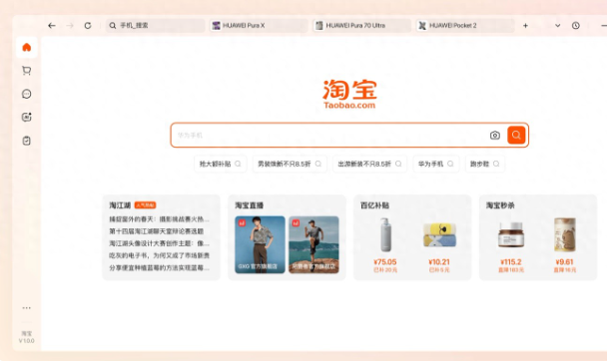Select the 跑步鞋 suggestion chip
607x364 pixels.
coord(484,164)
